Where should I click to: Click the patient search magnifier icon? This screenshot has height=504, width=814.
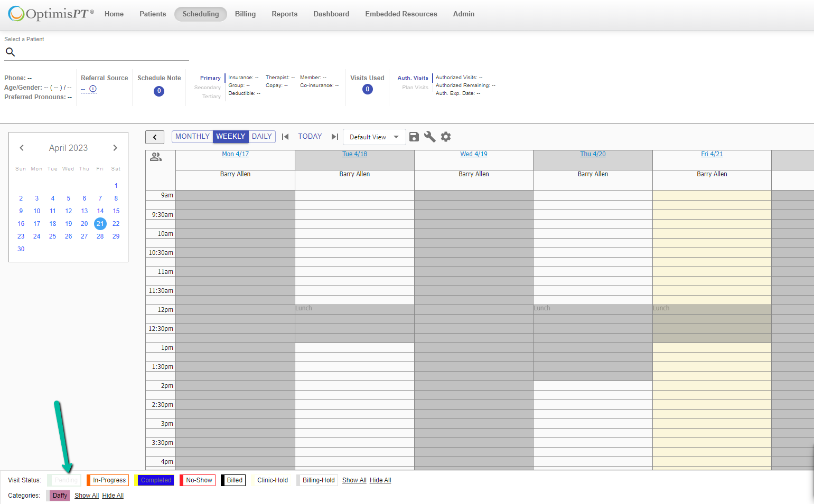10,52
